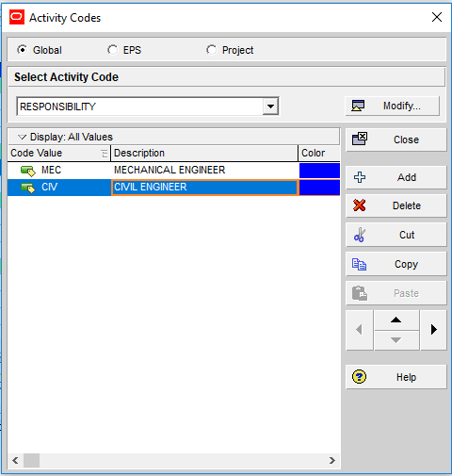452x476 pixels.
Task: Expand the Display: All Values options
Action: [22, 137]
